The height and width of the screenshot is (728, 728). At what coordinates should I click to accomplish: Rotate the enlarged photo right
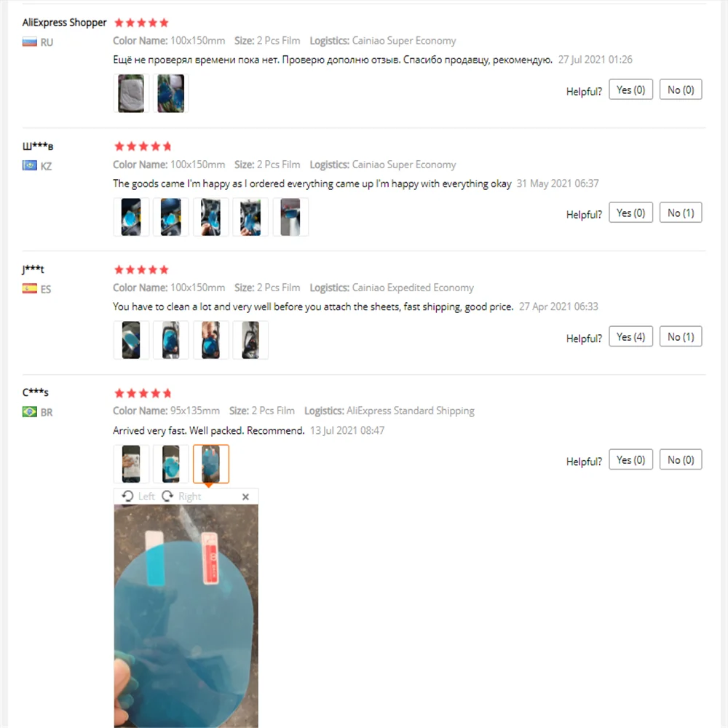tap(181, 496)
